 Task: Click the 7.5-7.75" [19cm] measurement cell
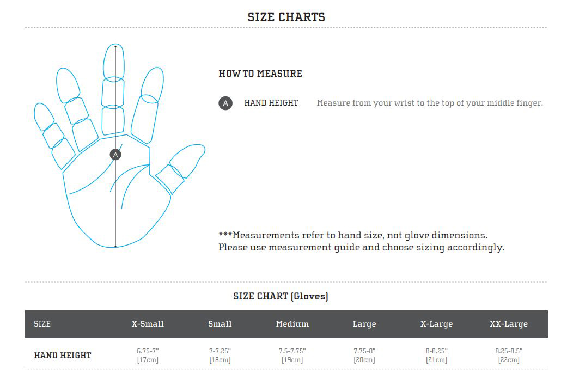(x=292, y=356)
